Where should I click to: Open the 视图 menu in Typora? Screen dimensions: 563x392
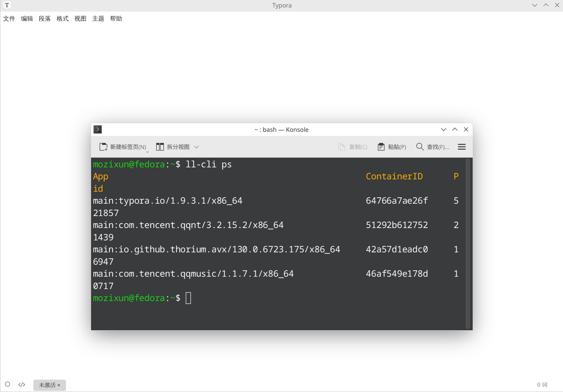[x=80, y=19]
